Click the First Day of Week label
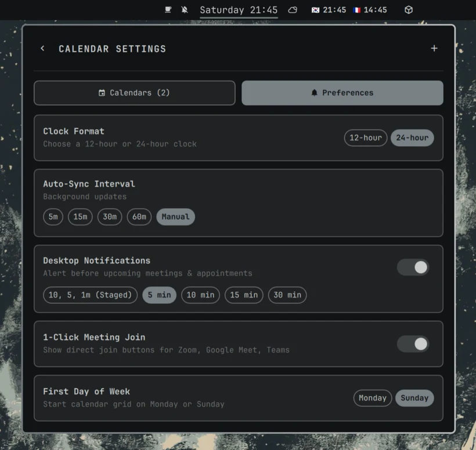This screenshot has height=450, width=476. coord(86,392)
